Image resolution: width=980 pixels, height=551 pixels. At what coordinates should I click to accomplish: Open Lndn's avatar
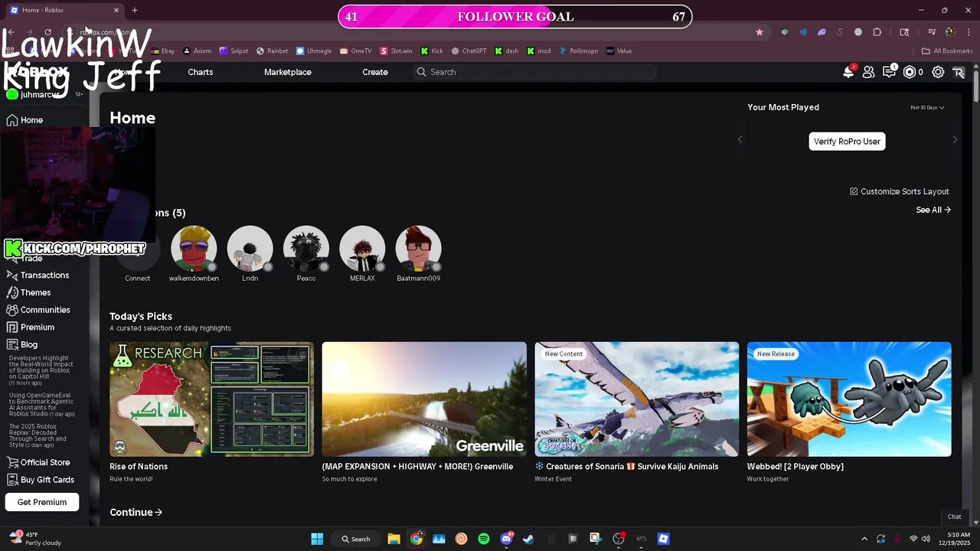tap(250, 248)
